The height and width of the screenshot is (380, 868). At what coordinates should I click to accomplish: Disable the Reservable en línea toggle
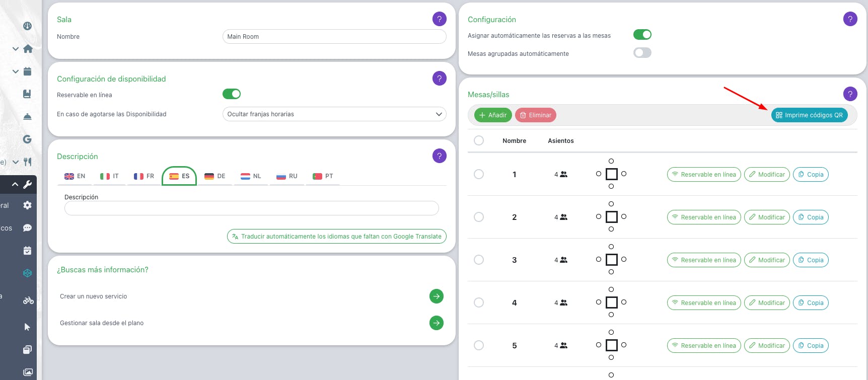232,94
